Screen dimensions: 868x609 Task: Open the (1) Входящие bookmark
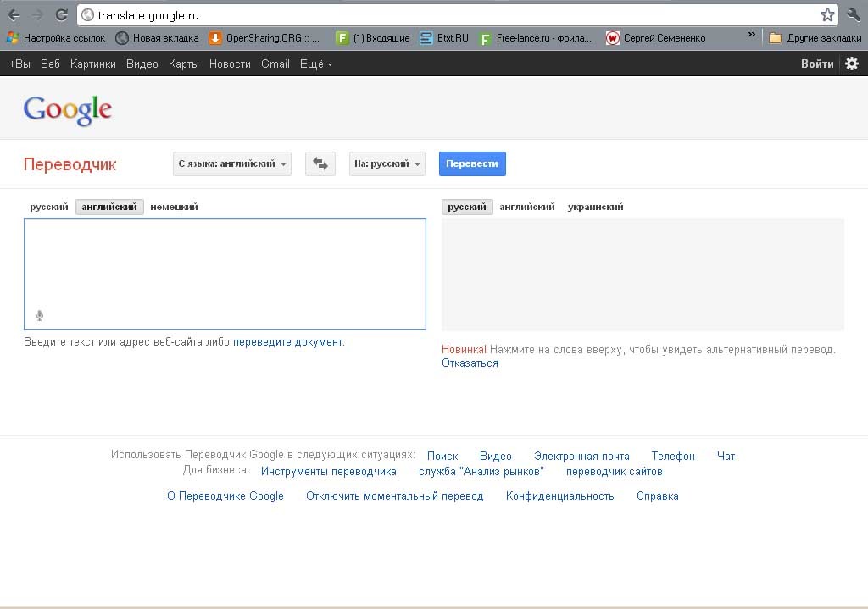(x=373, y=38)
